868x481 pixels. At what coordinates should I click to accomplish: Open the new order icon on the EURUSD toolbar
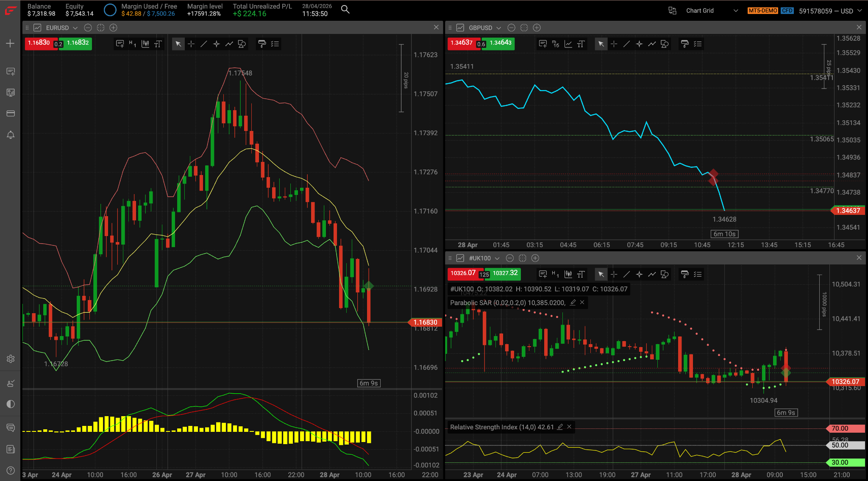point(120,44)
